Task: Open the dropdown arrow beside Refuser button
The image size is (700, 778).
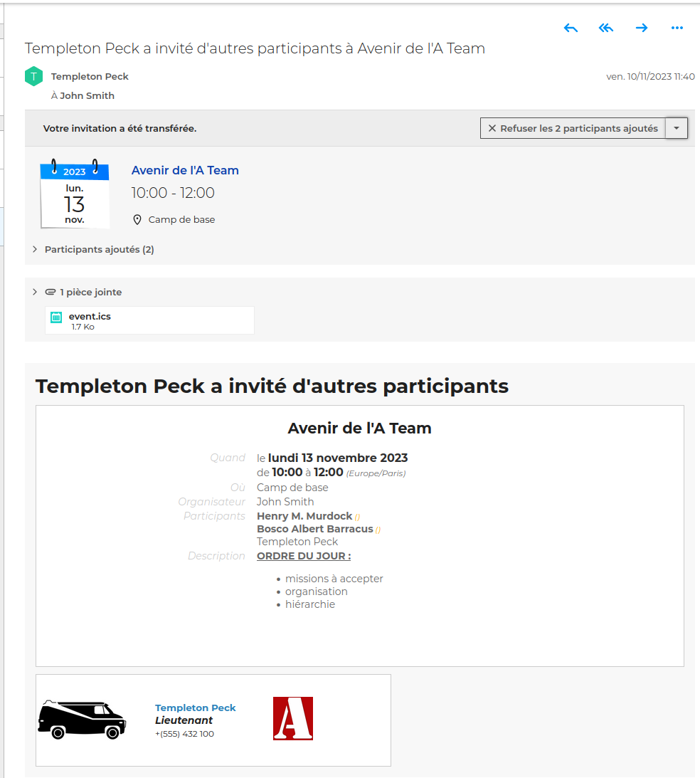Action: pos(677,129)
